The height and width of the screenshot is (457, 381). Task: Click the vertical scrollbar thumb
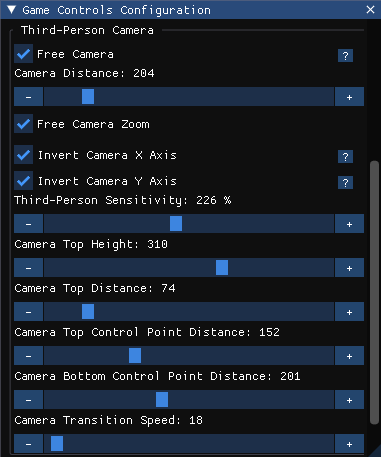pos(374,293)
